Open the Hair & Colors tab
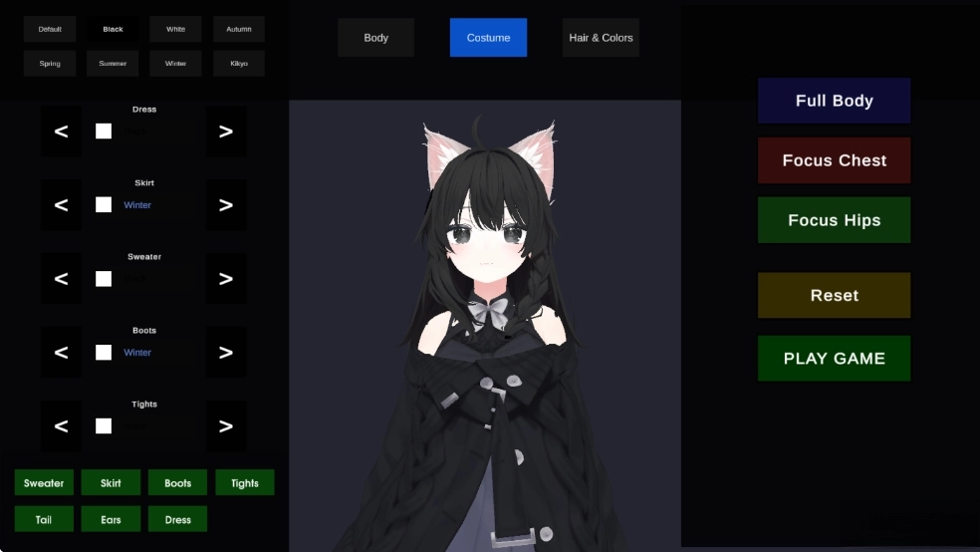The width and height of the screenshot is (980, 552). pyautogui.click(x=601, y=38)
